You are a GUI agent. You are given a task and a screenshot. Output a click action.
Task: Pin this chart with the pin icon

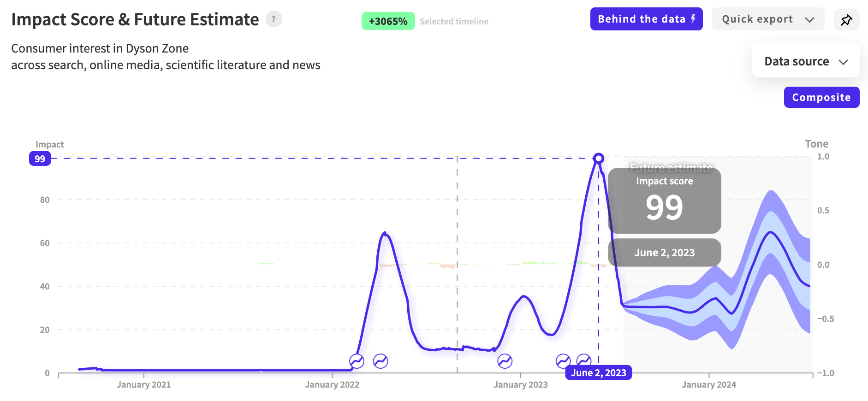coord(846,20)
